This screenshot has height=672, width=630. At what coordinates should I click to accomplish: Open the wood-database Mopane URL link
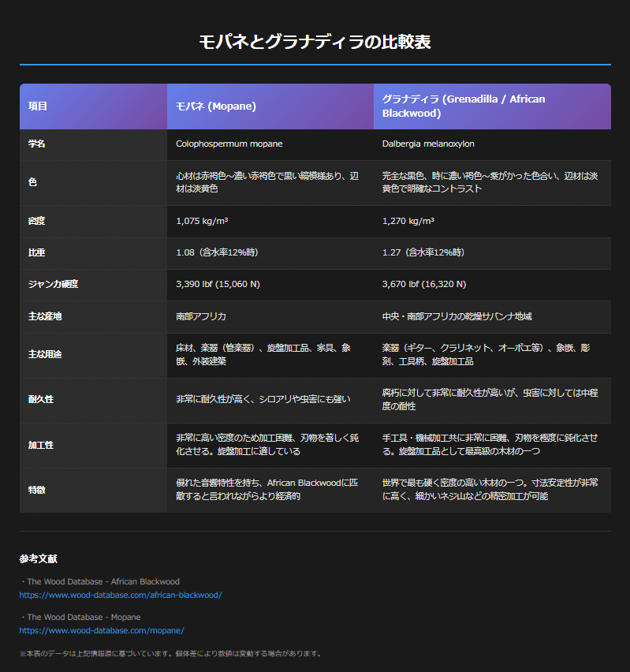102,630
